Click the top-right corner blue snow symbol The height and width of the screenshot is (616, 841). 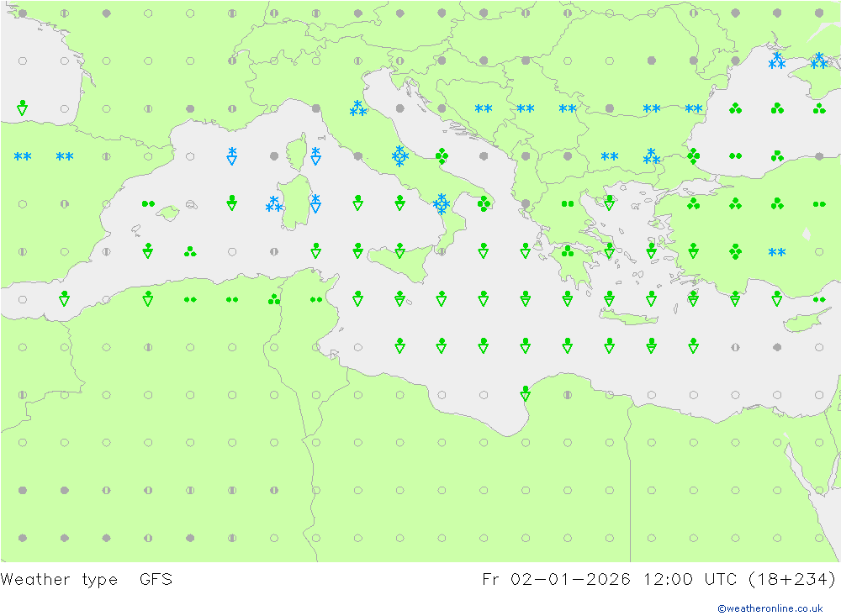point(818,61)
